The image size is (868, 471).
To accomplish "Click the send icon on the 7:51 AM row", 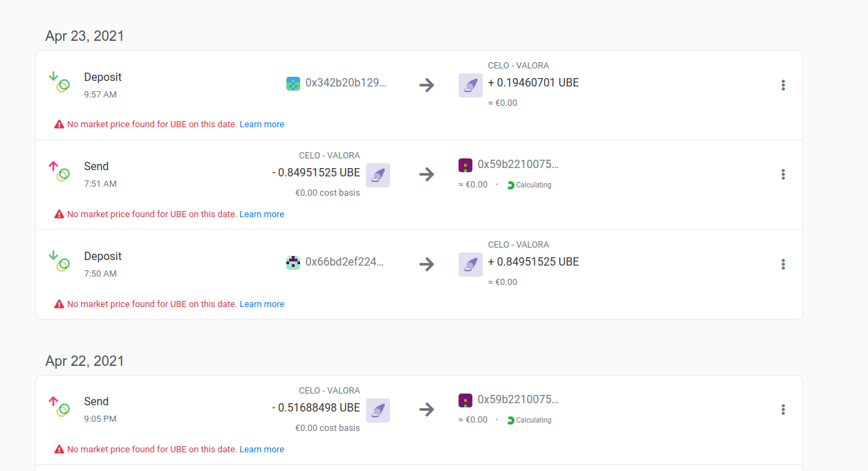I will pos(59,171).
